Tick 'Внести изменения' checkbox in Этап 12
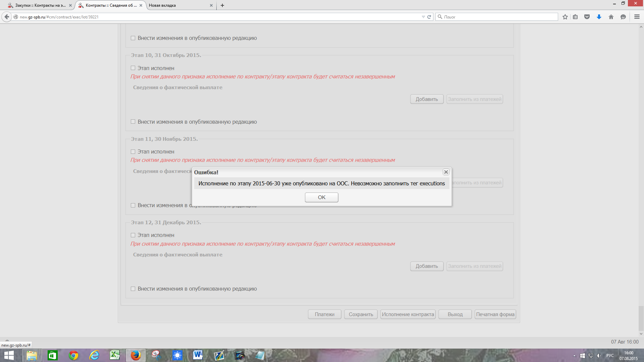Image resolution: width=644 pixels, height=362 pixels. click(133, 289)
